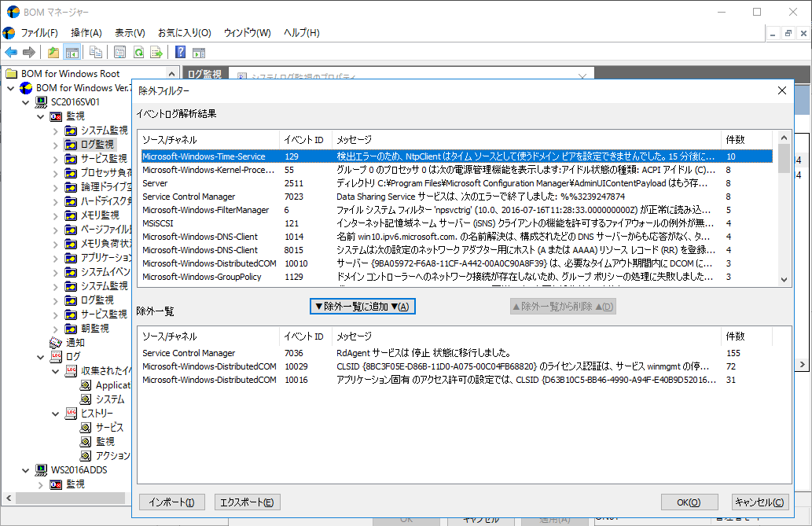The image size is (812, 526).
Task: Click the BOM Manager app icon in title bar
Action: tap(13, 12)
